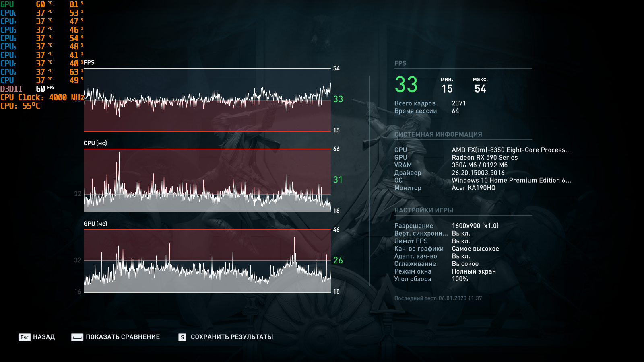Viewport: 644px width, 362px height.
Task: Click the "Угол обзора" label
Action: pyautogui.click(x=413, y=279)
